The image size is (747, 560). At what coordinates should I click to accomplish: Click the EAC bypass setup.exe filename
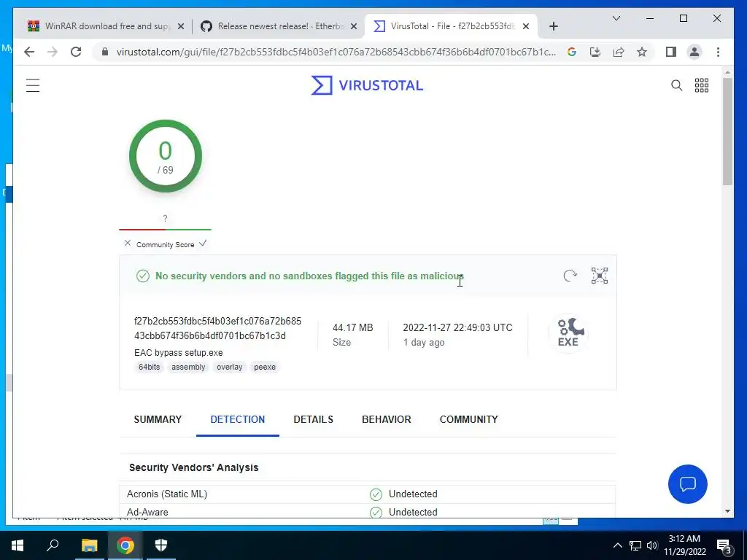pyautogui.click(x=179, y=353)
